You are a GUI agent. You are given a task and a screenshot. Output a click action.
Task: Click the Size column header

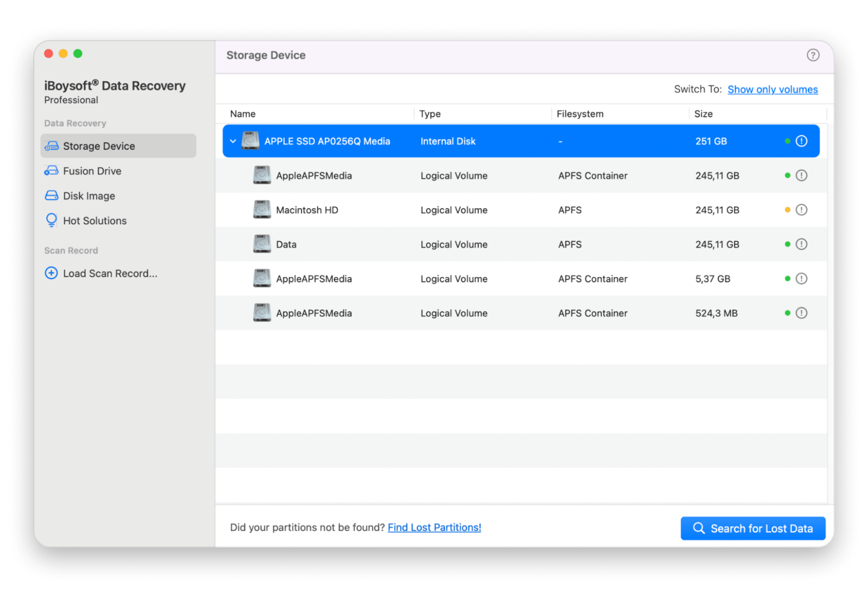[x=704, y=114]
